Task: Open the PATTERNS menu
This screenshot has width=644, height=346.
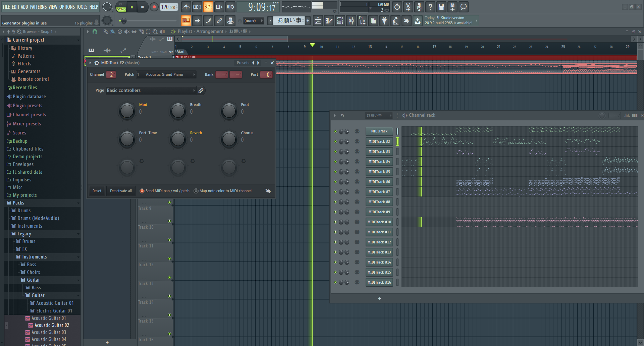Action: pos(38,7)
